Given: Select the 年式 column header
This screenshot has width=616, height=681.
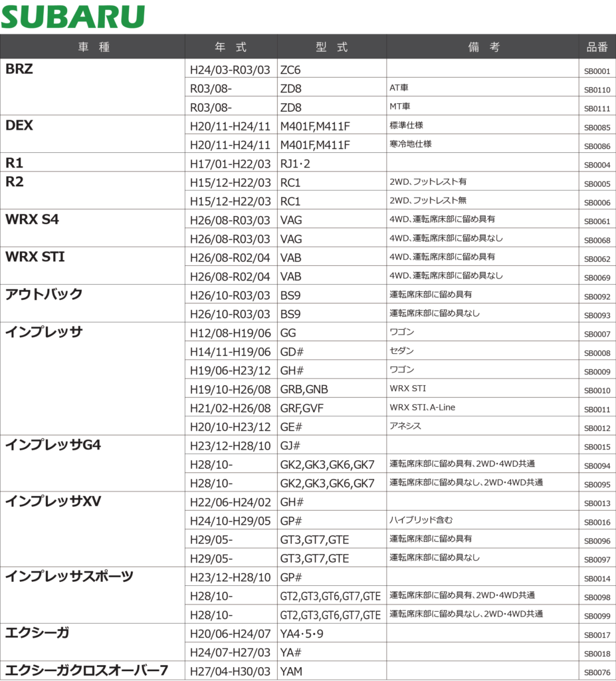Looking at the screenshot, I should (231, 47).
